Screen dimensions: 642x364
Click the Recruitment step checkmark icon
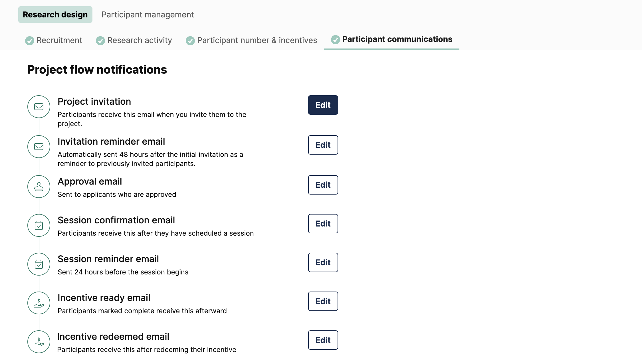pyautogui.click(x=29, y=41)
